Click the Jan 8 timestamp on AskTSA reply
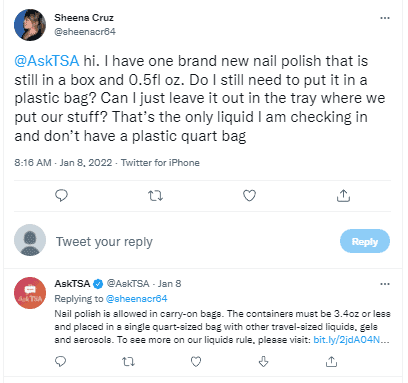Screen dimensions: 408x383 point(169,284)
